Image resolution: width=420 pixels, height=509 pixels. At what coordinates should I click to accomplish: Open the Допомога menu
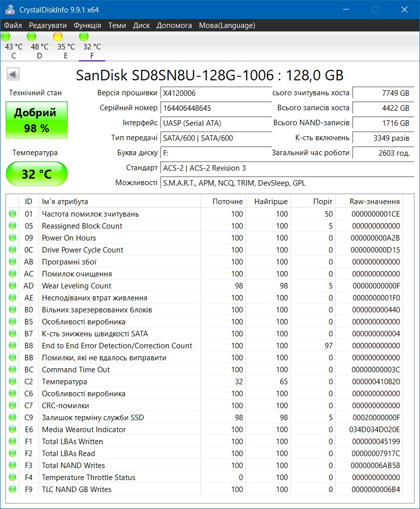click(x=174, y=25)
